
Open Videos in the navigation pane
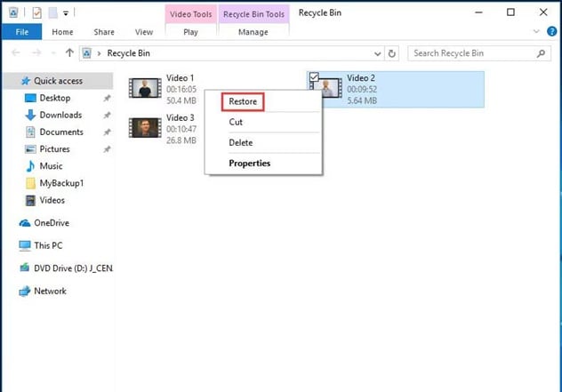click(52, 200)
